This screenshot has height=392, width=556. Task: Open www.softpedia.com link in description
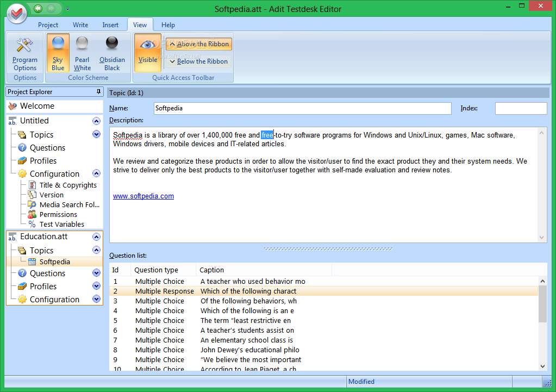[143, 196]
